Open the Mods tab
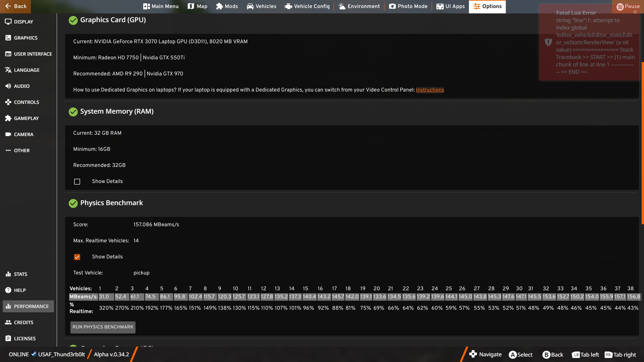This screenshot has height=362, width=644. (227, 6)
